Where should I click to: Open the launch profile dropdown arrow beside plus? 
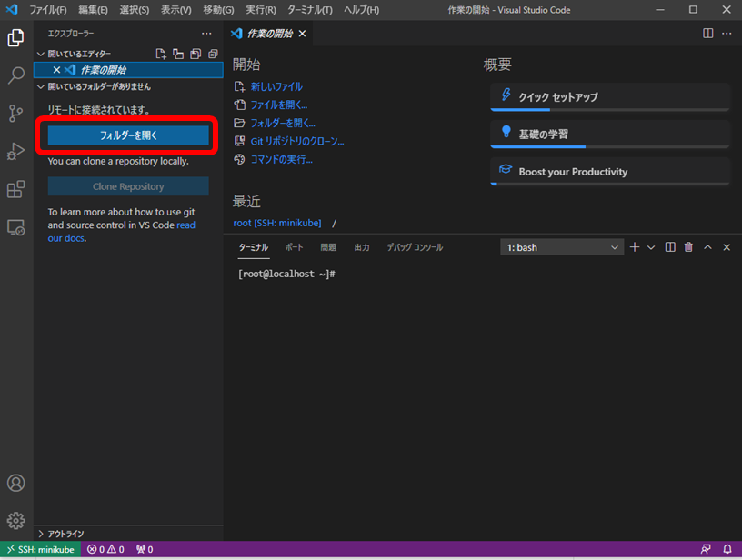click(651, 247)
